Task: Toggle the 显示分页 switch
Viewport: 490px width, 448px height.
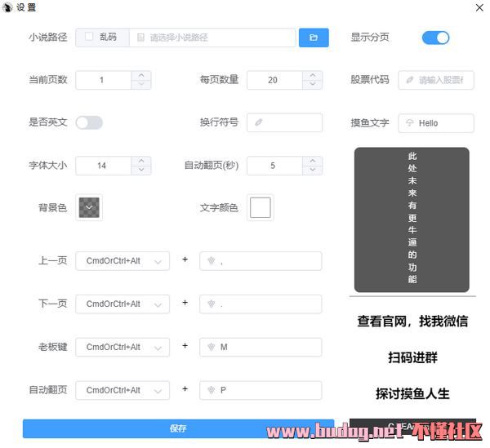Action: (435, 38)
